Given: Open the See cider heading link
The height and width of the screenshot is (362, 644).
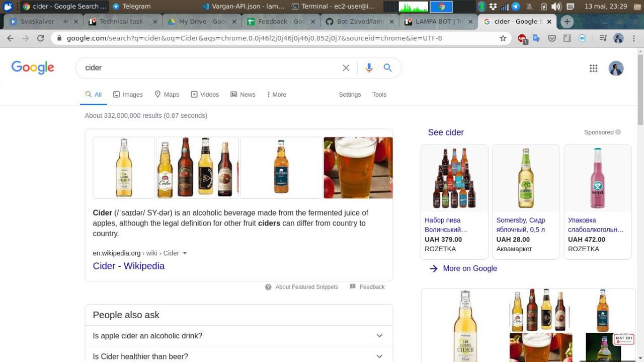Looking at the screenshot, I should pyautogui.click(x=446, y=132).
